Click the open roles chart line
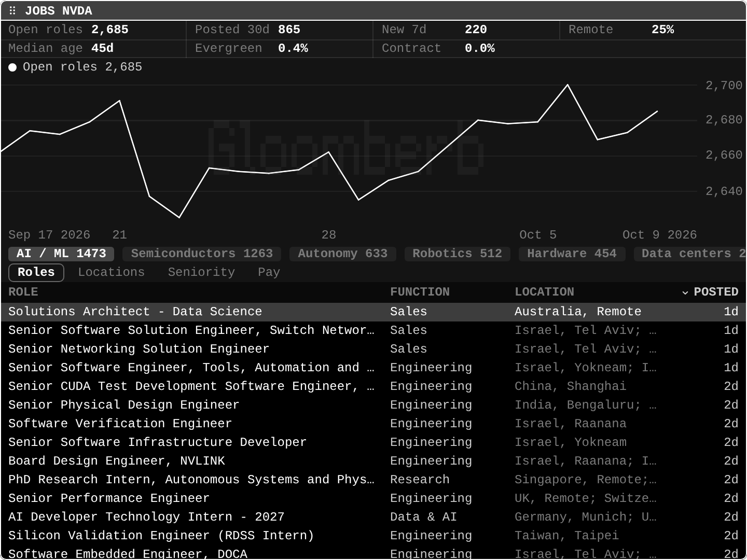Viewport: 747px width, 560px height. pyautogui.click(x=329, y=152)
